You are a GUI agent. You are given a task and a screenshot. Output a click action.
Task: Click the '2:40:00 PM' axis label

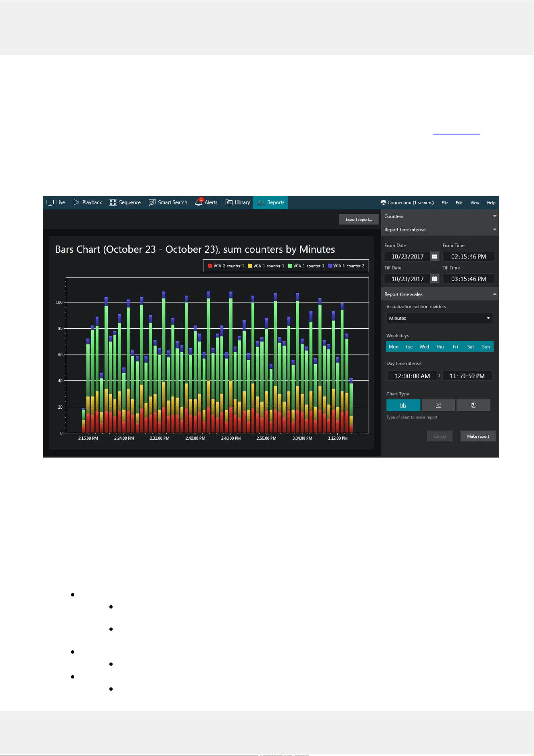(x=195, y=438)
